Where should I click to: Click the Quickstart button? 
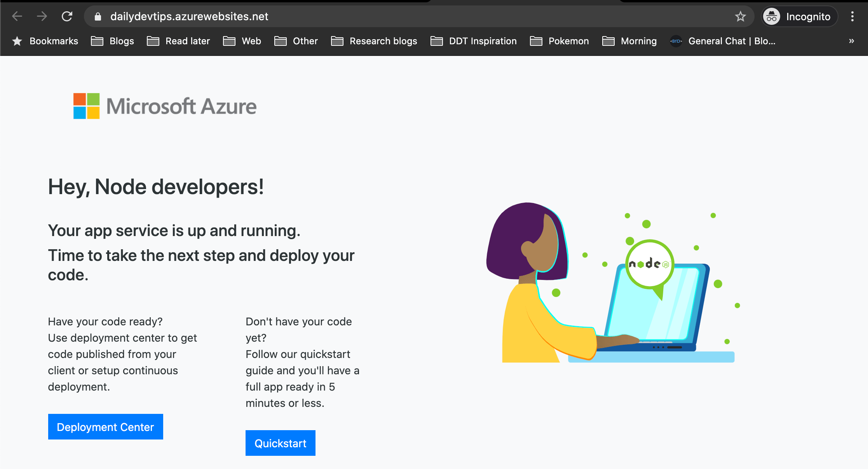280,443
